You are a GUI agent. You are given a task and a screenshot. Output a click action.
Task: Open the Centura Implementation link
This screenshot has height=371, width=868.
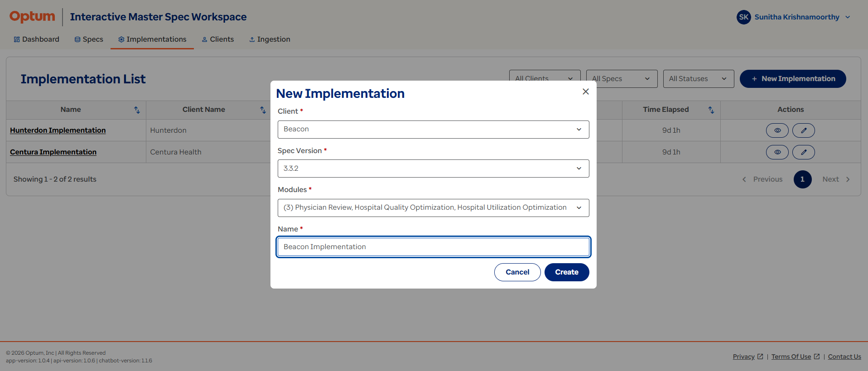(x=53, y=152)
